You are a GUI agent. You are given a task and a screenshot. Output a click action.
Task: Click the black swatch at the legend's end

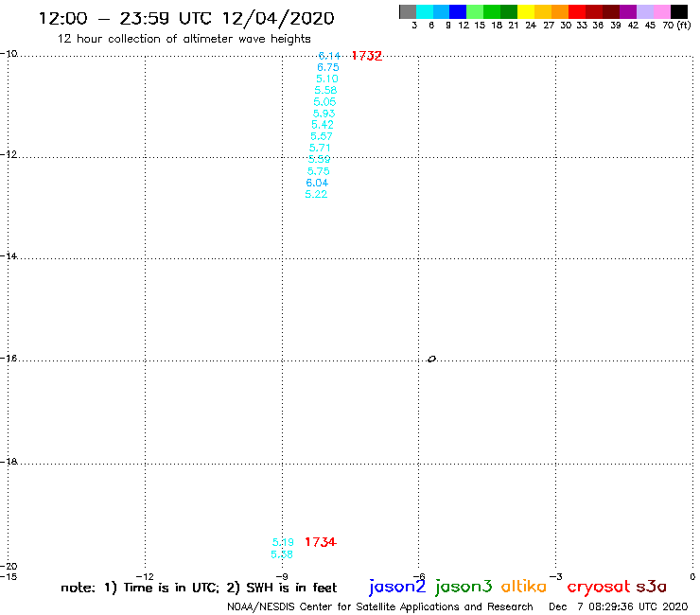tap(679, 12)
